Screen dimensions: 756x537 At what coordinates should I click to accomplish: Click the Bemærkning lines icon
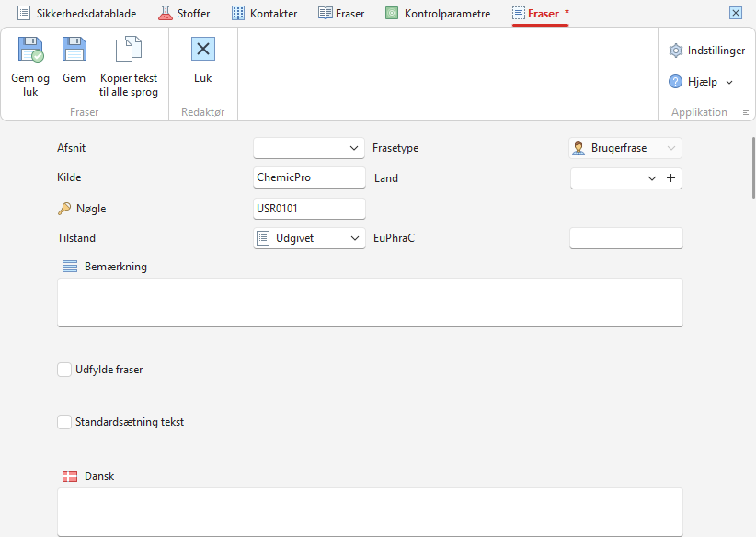(70, 267)
